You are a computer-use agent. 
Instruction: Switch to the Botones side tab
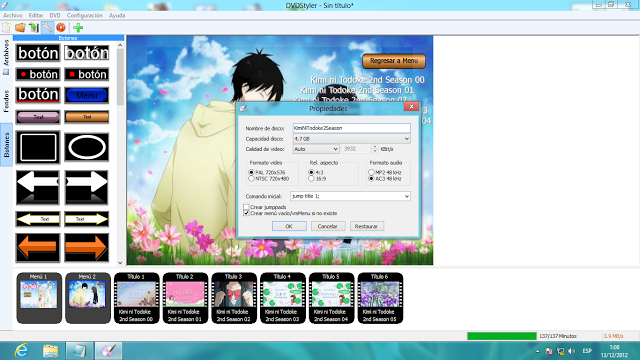coord(6,145)
